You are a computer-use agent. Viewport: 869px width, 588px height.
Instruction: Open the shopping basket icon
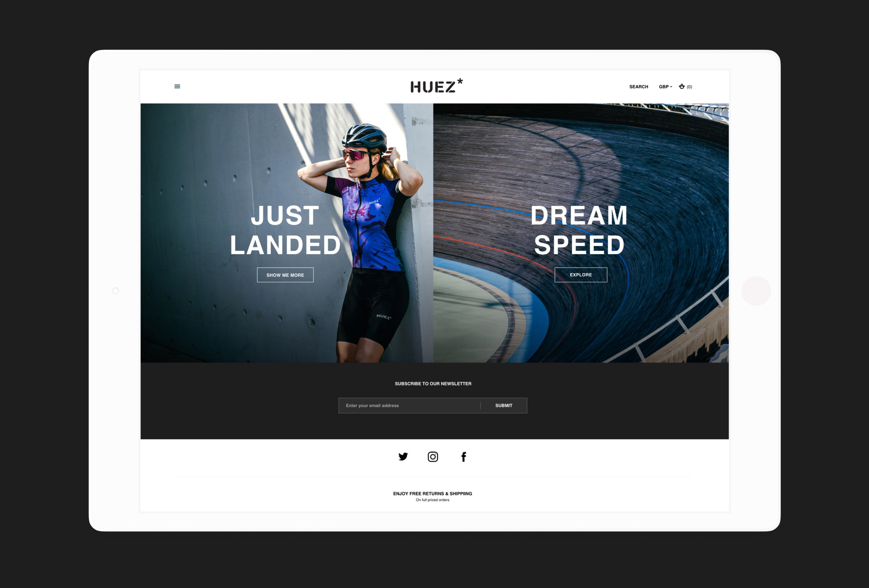click(x=682, y=86)
